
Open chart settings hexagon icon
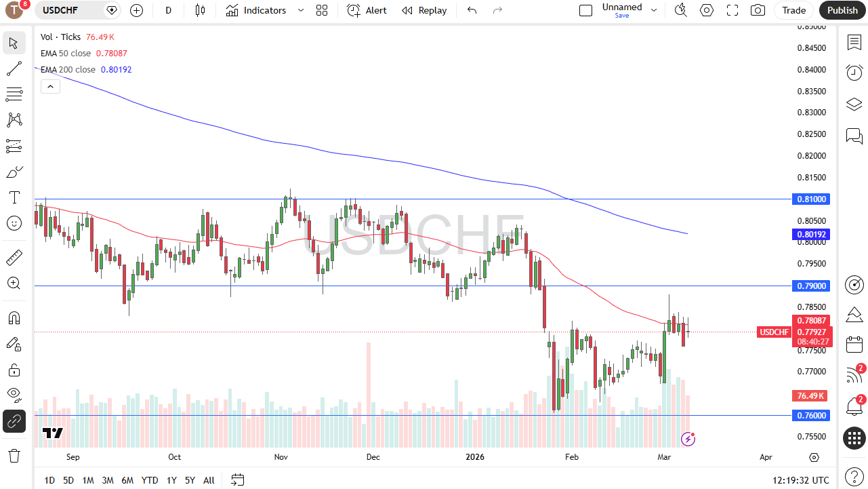click(x=707, y=10)
